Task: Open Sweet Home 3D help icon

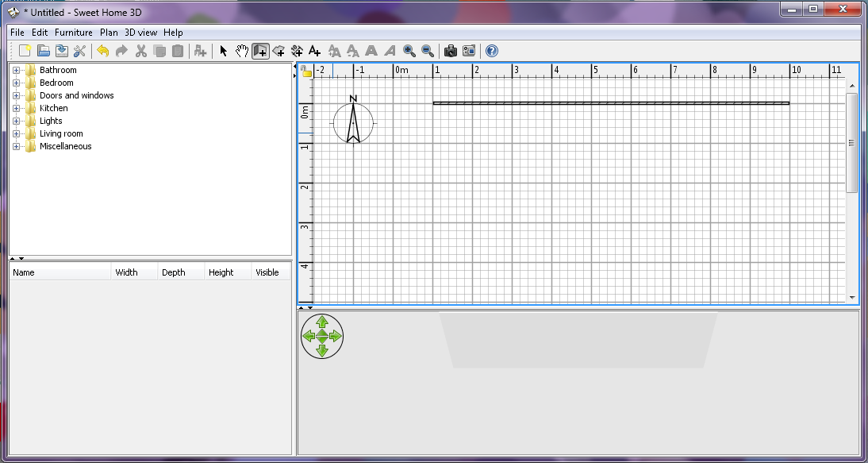Action: [x=492, y=51]
